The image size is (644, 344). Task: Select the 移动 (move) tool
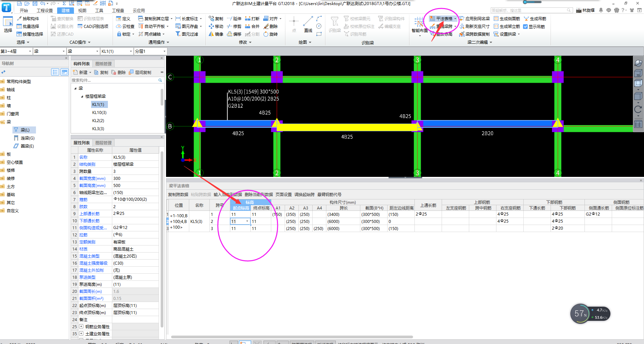click(x=216, y=26)
